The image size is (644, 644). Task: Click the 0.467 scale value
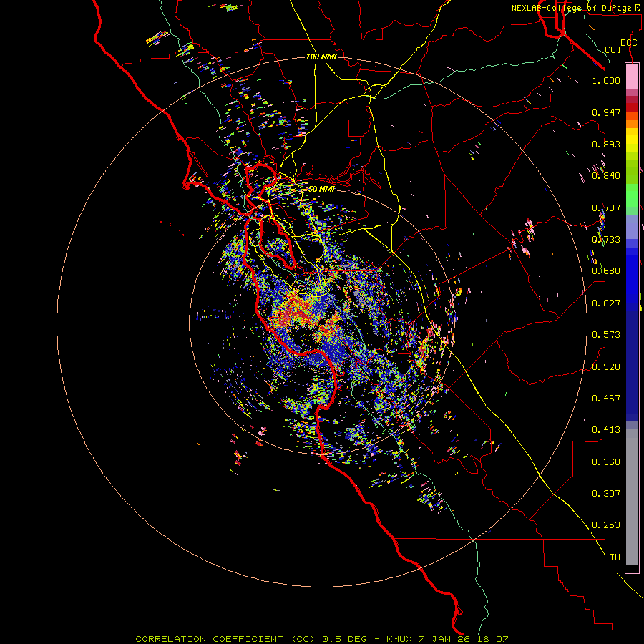pyautogui.click(x=606, y=399)
